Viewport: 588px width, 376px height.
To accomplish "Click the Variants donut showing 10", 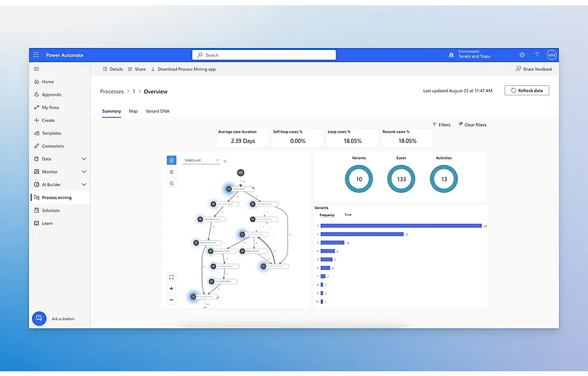I will pos(359,179).
